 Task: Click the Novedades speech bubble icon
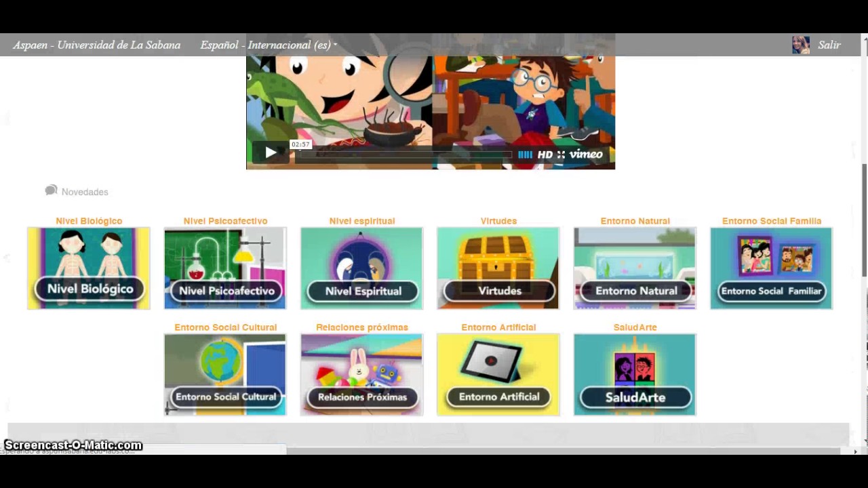51,190
